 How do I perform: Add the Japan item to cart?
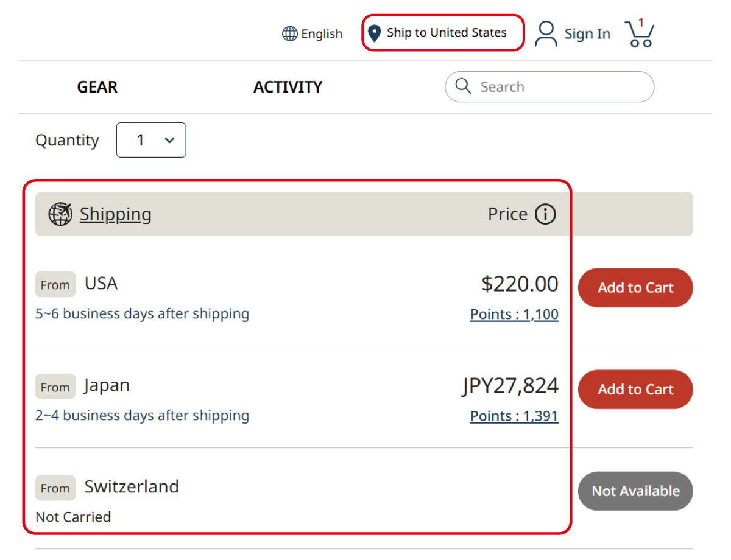pyautogui.click(x=635, y=390)
